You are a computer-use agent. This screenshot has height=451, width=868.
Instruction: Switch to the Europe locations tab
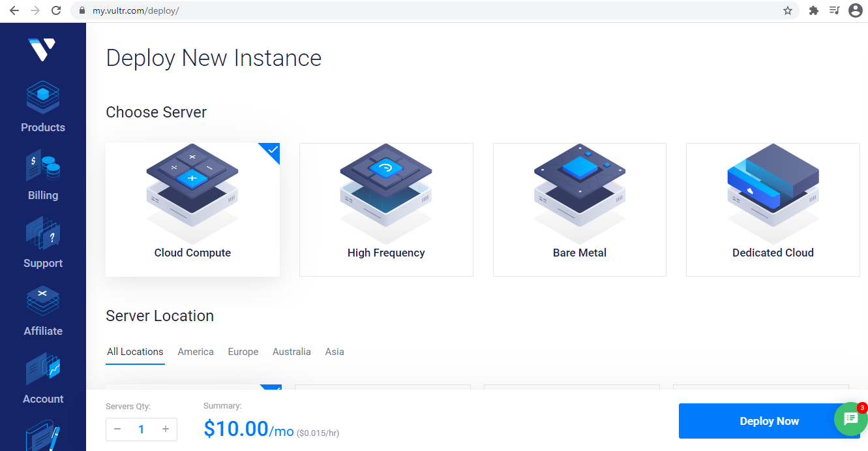(243, 352)
